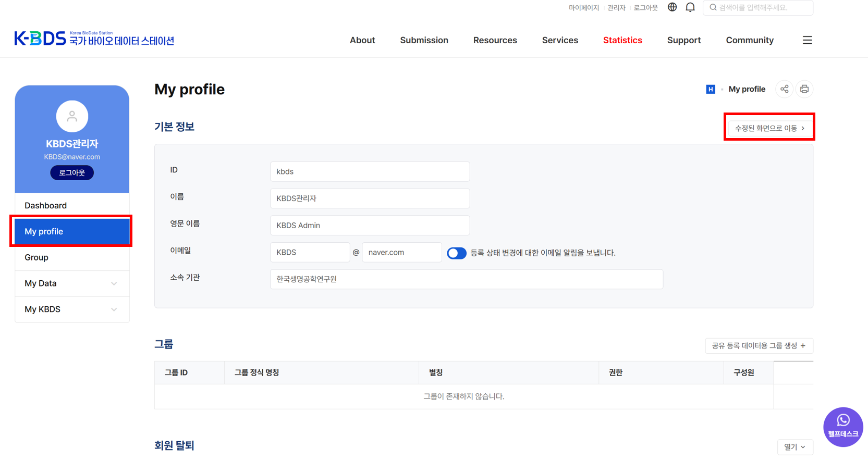Click the search magnifier icon

point(712,7)
